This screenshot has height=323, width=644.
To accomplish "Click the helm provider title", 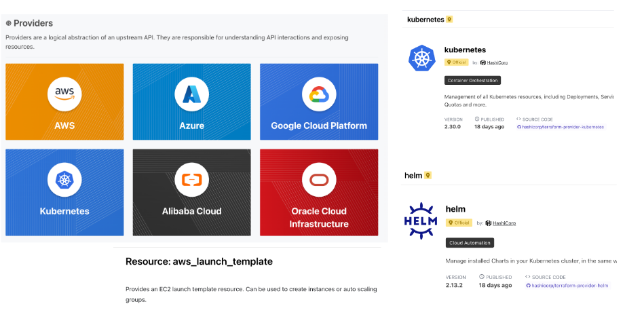I will (455, 209).
